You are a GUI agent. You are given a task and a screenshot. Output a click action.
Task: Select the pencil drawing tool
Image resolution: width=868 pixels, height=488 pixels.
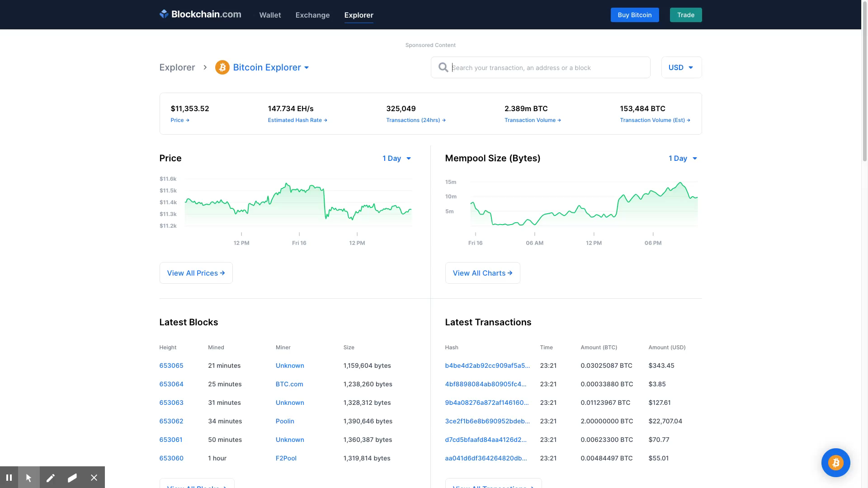tap(51, 478)
